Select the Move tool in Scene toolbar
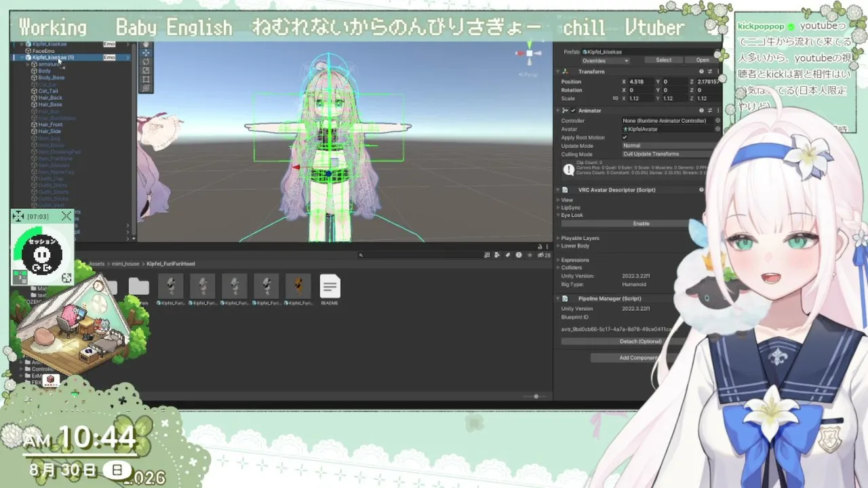The width and height of the screenshot is (868, 488). [x=146, y=53]
